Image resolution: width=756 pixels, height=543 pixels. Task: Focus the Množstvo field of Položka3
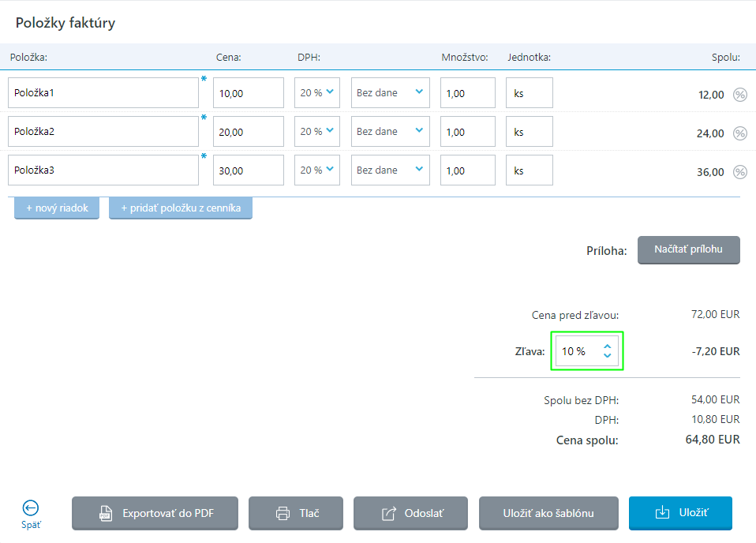coord(467,170)
